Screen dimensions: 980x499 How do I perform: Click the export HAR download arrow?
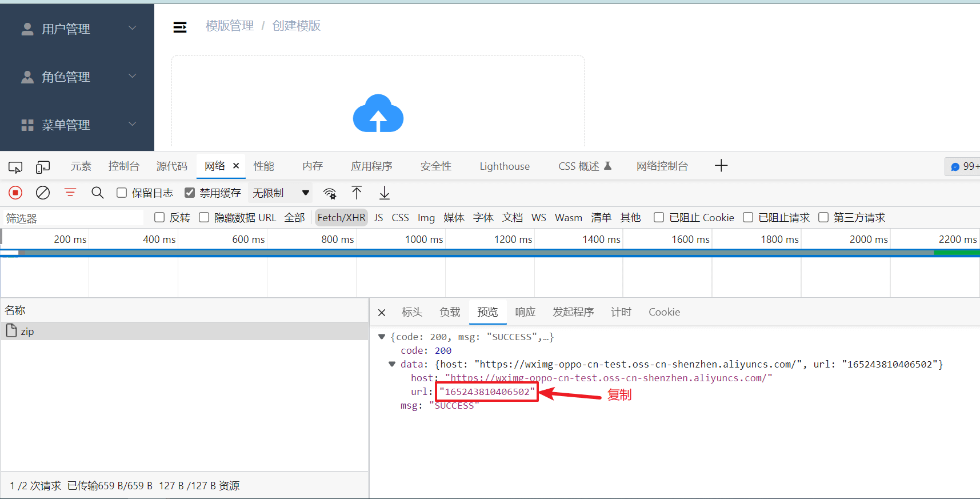coord(385,193)
